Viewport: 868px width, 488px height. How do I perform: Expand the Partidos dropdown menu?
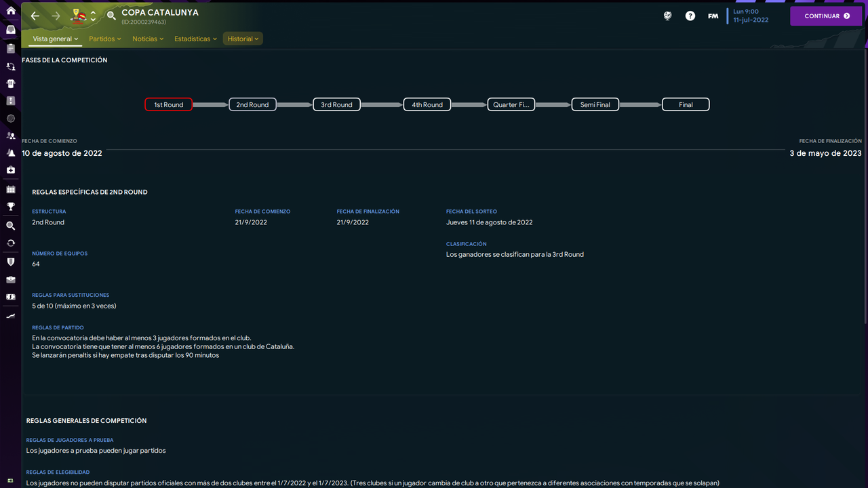click(x=105, y=39)
